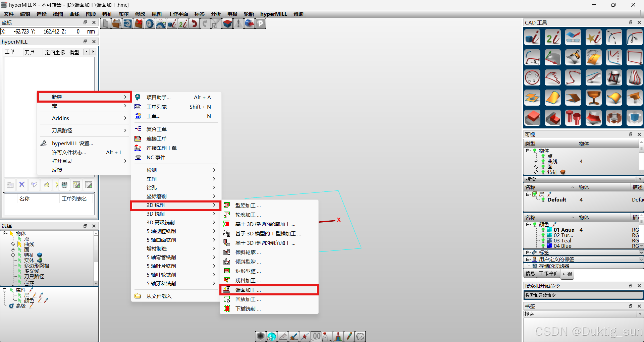644x342 pixels.
Task: Click the 02 Tur... color swatch
Action: [x=549, y=235]
